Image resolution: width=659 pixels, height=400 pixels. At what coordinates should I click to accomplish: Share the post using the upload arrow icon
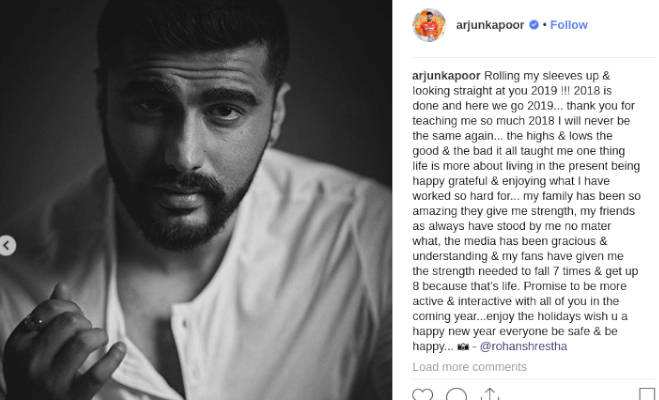click(490, 395)
